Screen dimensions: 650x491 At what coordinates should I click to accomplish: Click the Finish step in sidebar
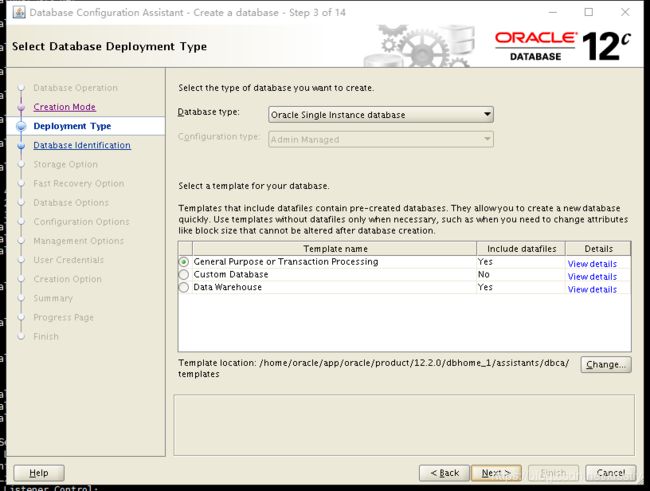46,336
